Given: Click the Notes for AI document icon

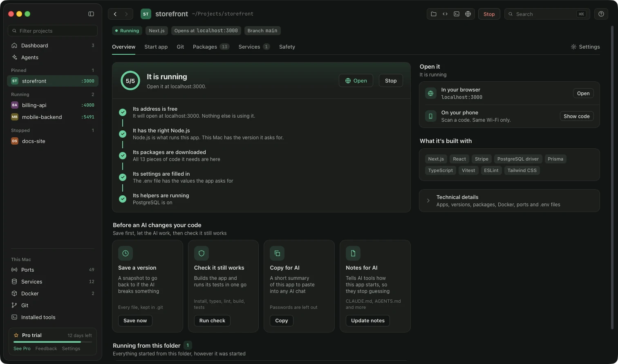Looking at the screenshot, I should point(353,253).
